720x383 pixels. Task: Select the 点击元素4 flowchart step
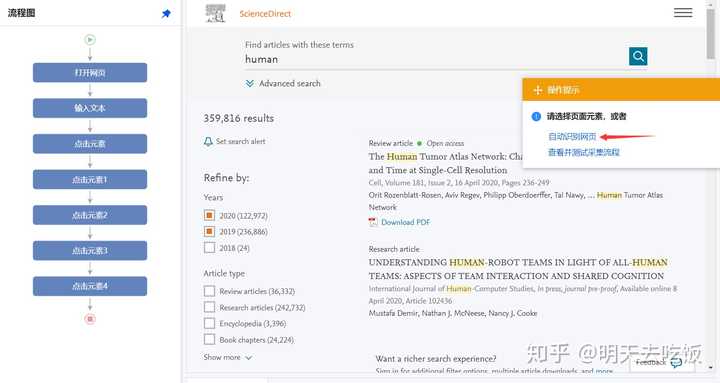coord(90,286)
